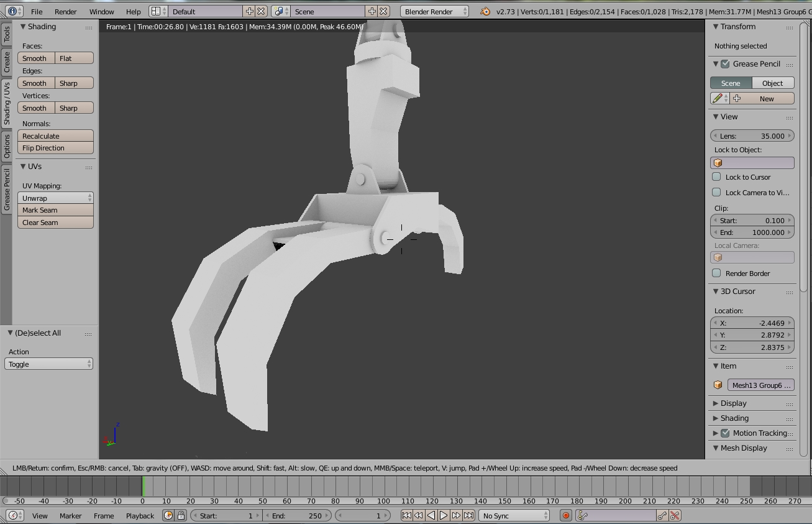Viewport: 812px width, 524px height.
Task: Jump to the first frame
Action: pyautogui.click(x=406, y=515)
